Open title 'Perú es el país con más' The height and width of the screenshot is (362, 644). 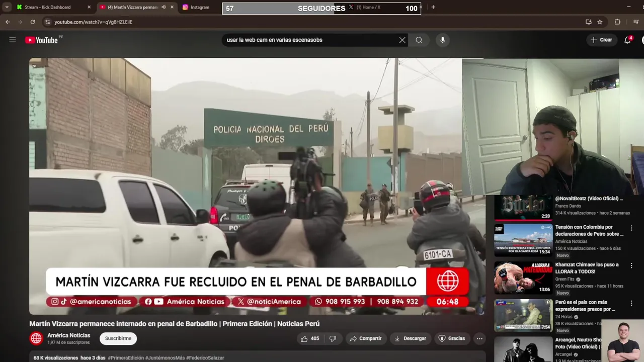pos(585,306)
